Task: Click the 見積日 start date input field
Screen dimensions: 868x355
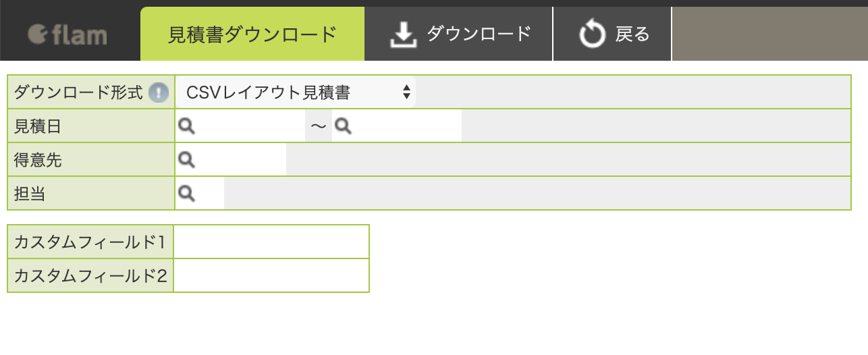Action: point(240,126)
